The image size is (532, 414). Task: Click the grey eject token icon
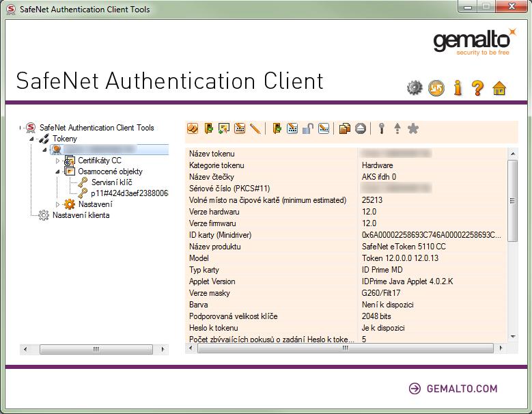(x=361, y=128)
